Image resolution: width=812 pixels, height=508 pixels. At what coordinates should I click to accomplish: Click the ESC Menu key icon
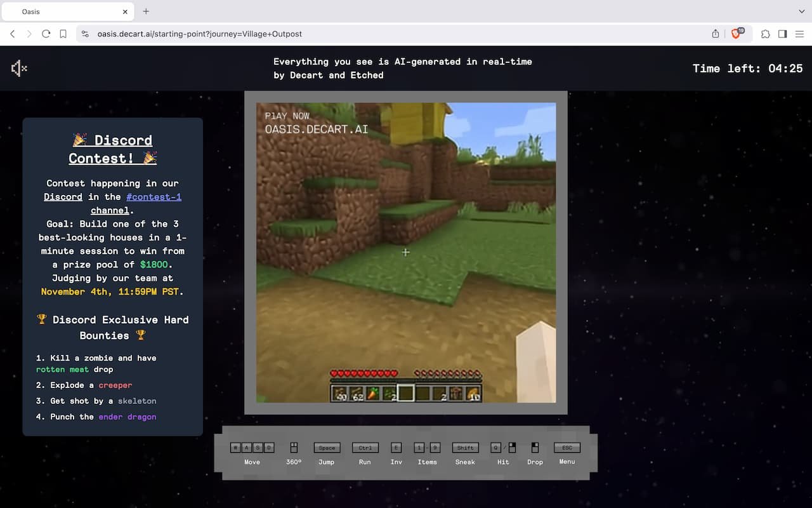pos(566,447)
